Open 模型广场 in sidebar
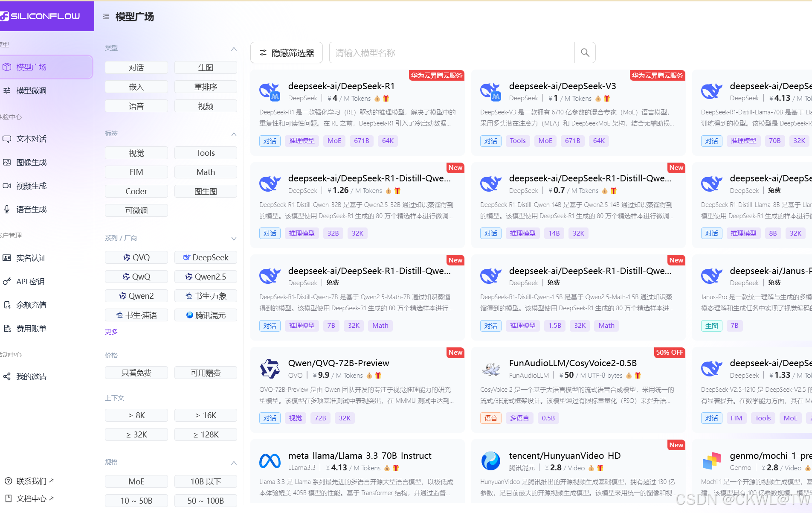The height and width of the screenshot is (513, 812). coord(46,67)
